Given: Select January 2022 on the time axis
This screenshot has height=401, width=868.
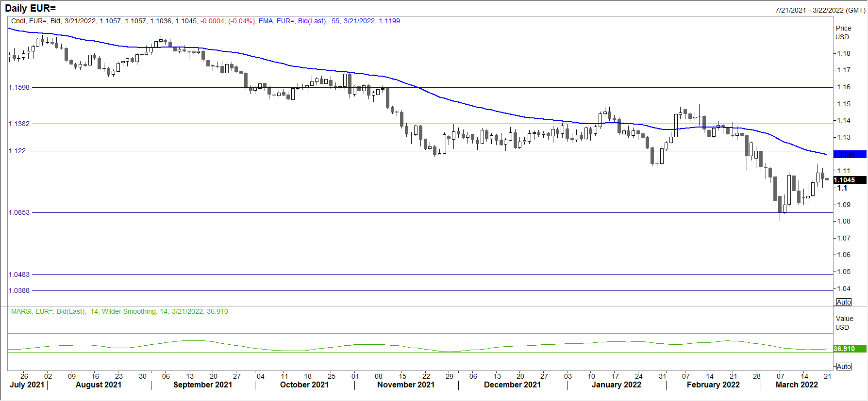Looking at the screenshot, I should (x=617, y=385).
